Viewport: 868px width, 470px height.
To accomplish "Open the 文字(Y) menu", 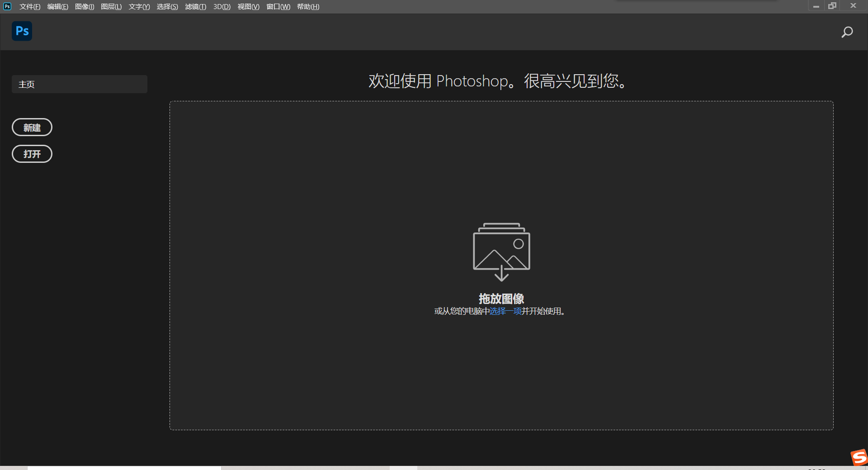I will pos(139,7).
